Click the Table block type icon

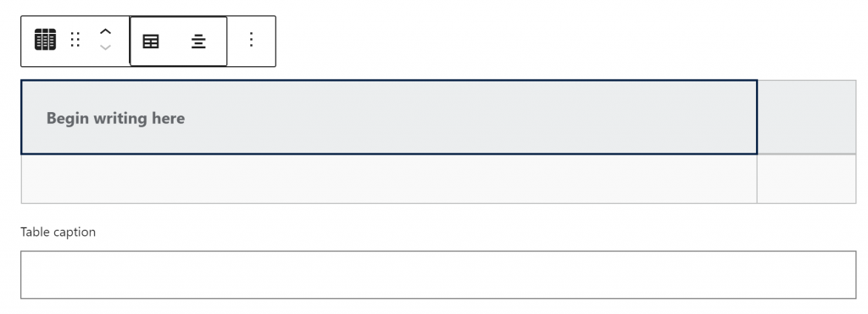point(45,40)
